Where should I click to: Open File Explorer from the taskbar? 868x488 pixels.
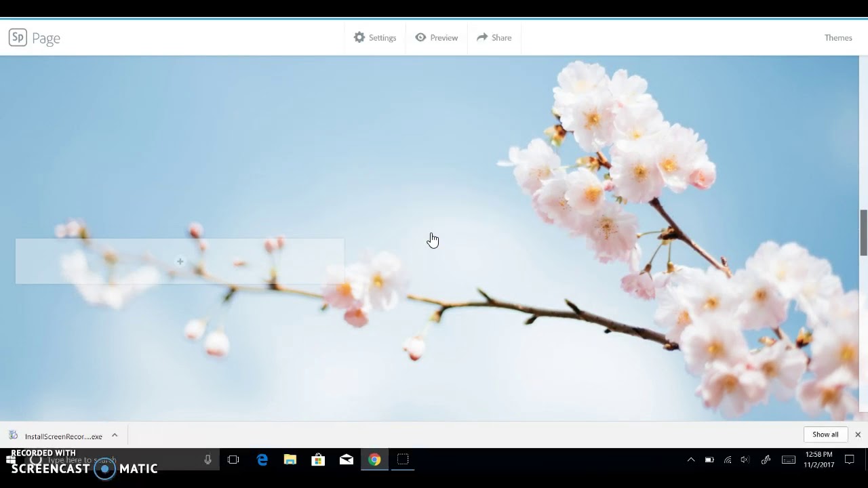point(290,460)
